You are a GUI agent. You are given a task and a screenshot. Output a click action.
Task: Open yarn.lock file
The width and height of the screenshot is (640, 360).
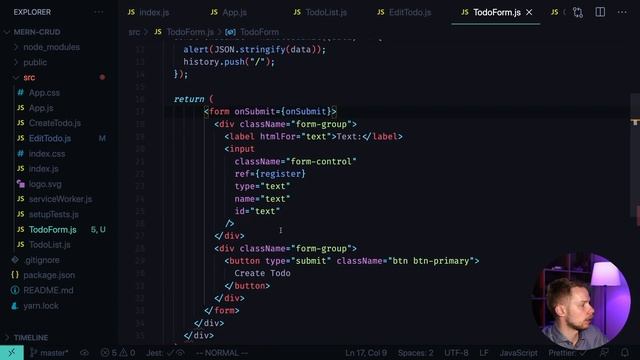pyautogui.click(x=41, y=306)
